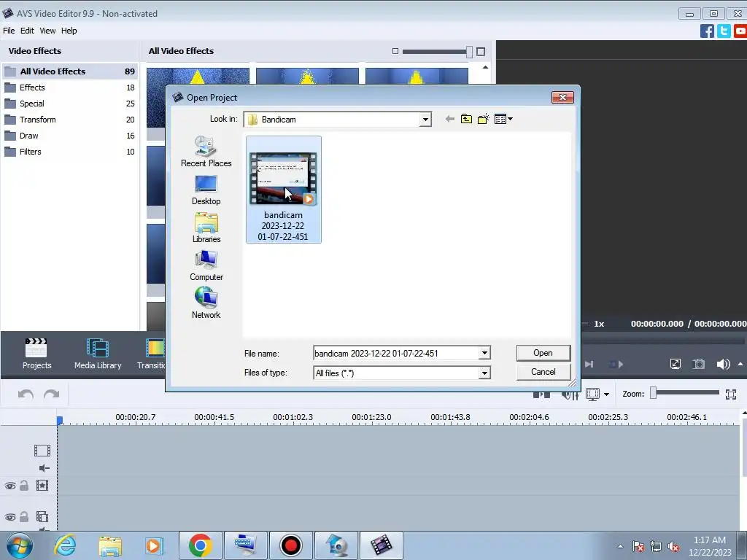Adjust the timeline Zoom slider

[653, 393]
